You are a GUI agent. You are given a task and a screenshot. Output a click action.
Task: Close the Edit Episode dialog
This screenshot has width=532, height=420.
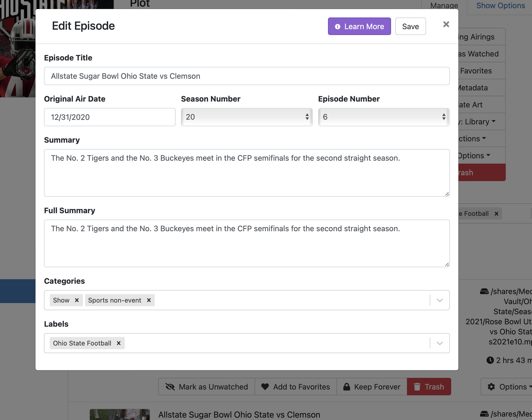click(446, 24)
